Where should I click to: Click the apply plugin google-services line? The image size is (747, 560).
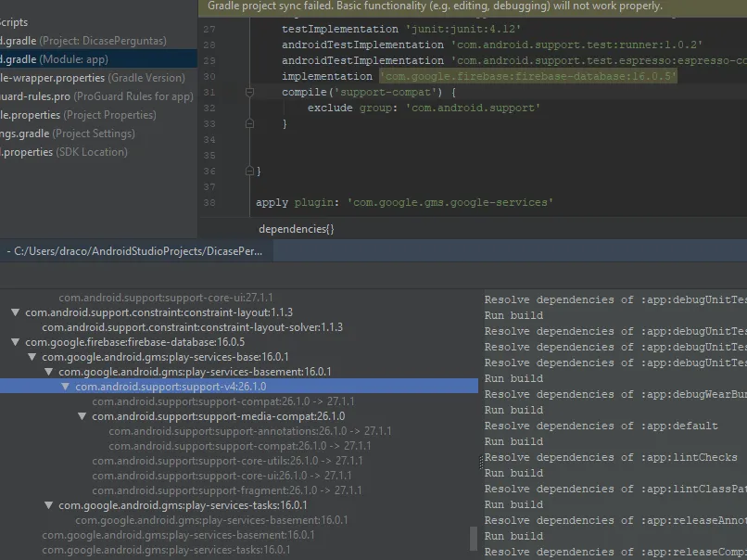pyautogui.click(x=404, y=202)
